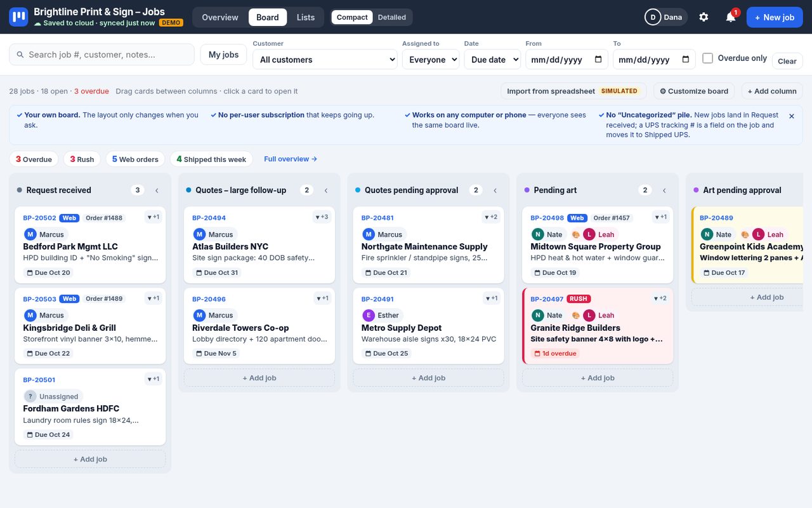The image size is (812, 508).
Task: Focus the job search field
Action: [101, 55]
